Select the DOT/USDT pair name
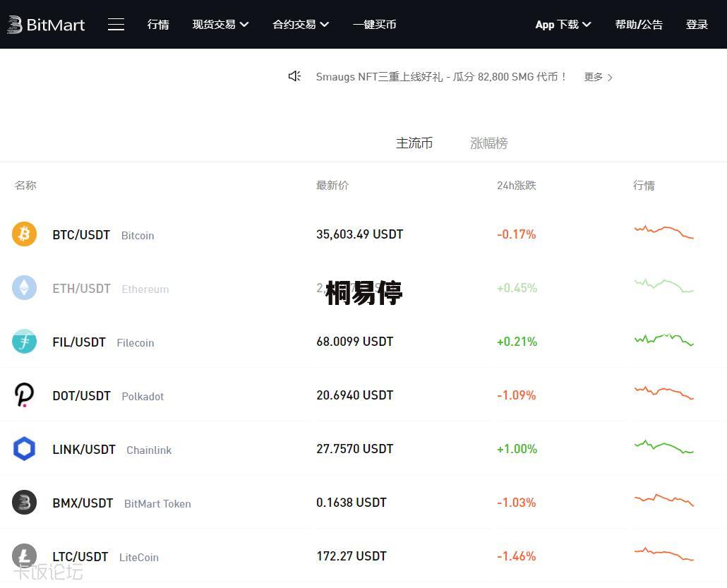The width and height of the screenshot is (727, 588). [x=81, y=395]
